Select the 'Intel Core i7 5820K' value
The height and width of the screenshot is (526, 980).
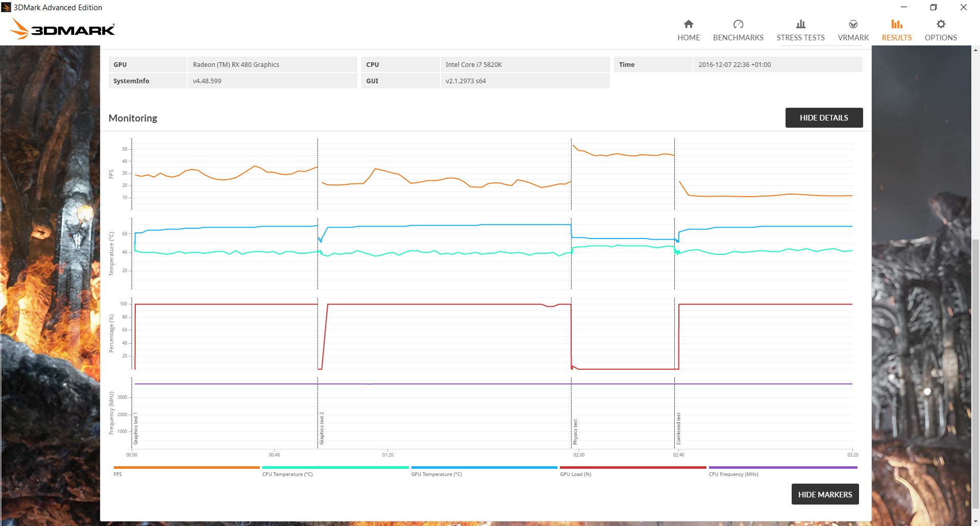(474, 64)
